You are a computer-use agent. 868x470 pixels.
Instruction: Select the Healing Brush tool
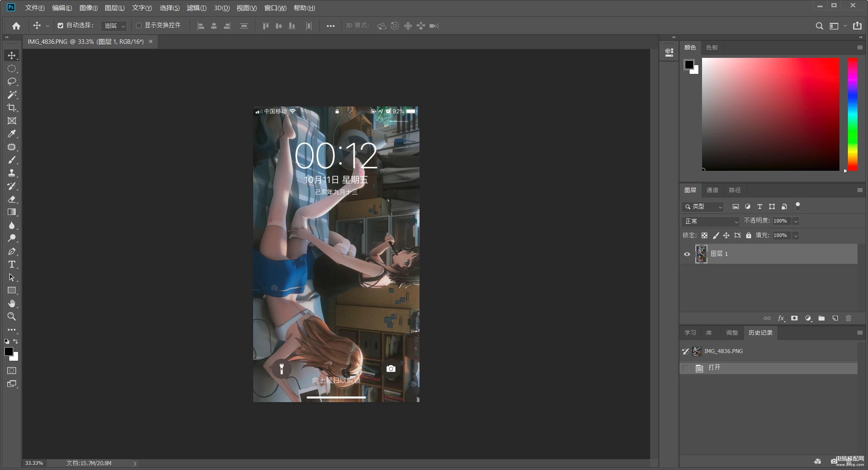click(12, 147)
